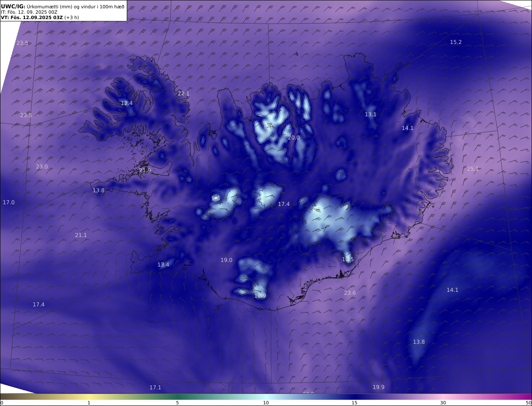This screenshot has height=406, width=532.
Task: Click the colour scale tick label "5"
Action: (x=177, y=403)
